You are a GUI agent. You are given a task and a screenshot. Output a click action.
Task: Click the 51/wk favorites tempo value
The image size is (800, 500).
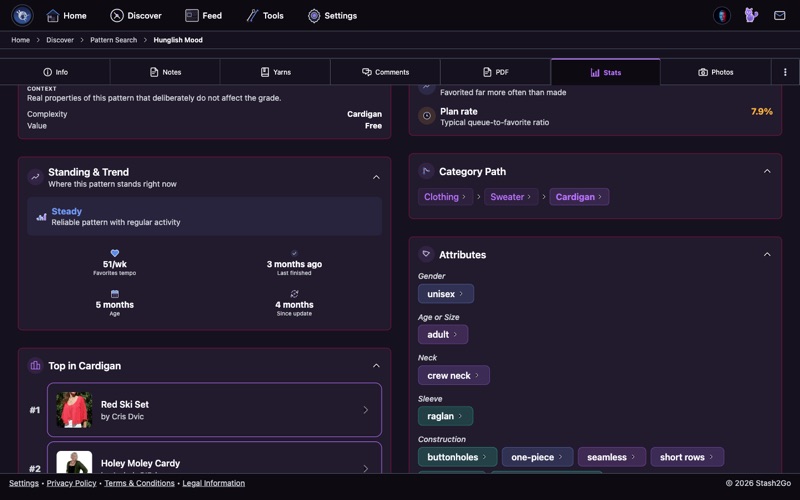click(x=114, y=264)
